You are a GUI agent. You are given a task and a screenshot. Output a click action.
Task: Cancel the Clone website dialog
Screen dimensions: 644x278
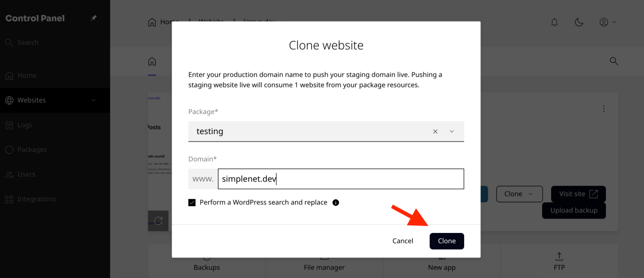point(402,241)
